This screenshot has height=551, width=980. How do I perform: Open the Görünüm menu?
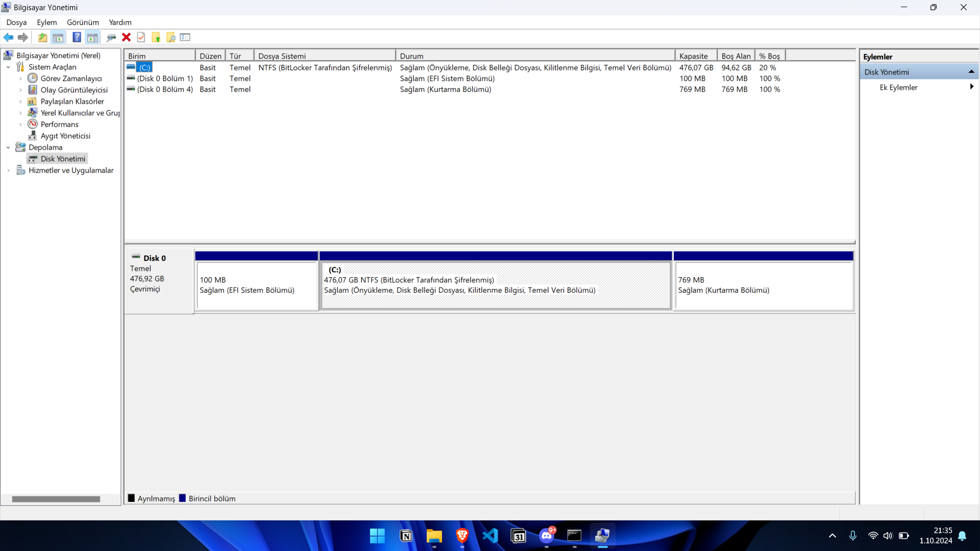point(83,22)
